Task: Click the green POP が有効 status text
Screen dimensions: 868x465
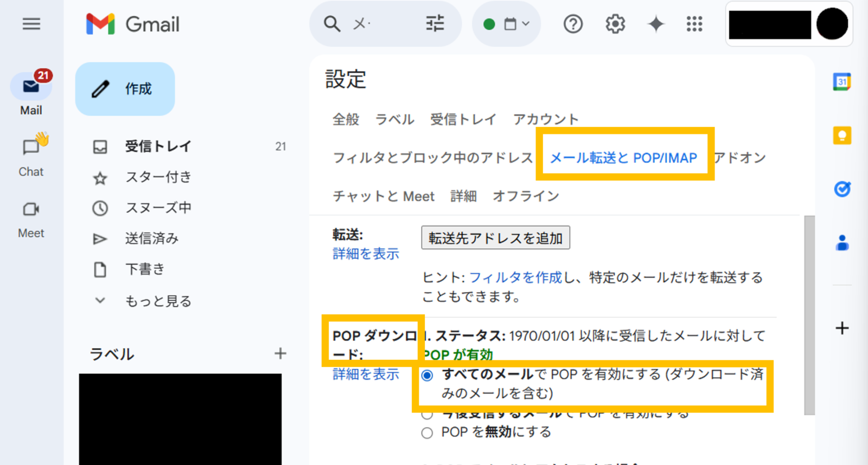Action: 458,355
